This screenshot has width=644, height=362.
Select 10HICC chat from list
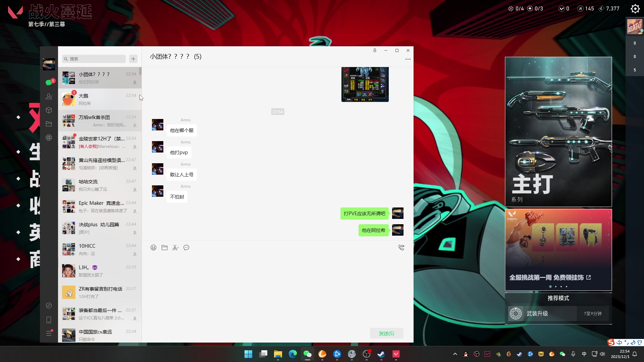100,249
